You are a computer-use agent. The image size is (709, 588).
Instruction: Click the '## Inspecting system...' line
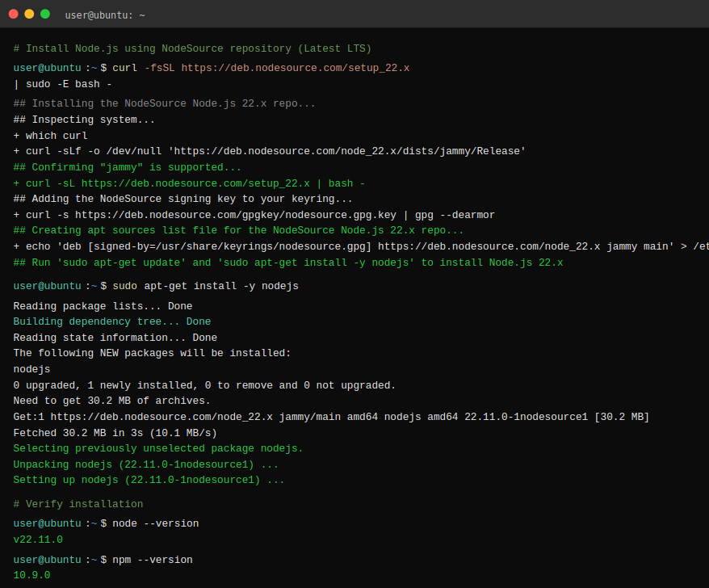(84, 120)
